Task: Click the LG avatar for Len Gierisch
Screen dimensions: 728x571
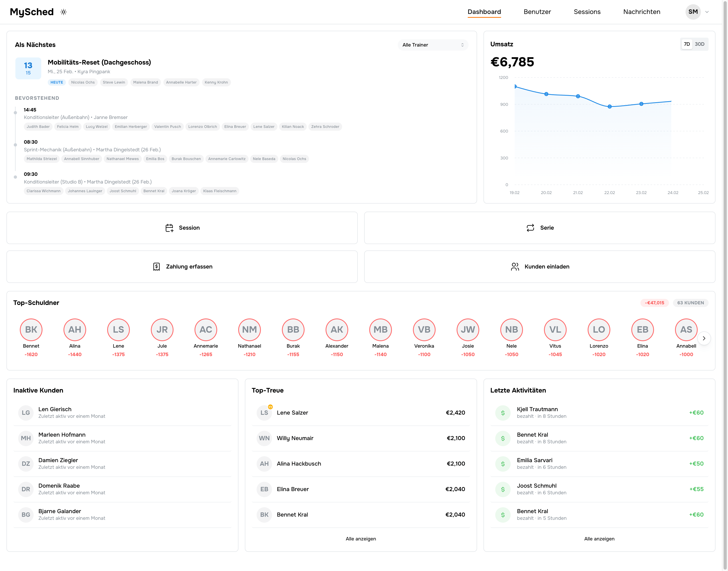Action: (26, 413)
